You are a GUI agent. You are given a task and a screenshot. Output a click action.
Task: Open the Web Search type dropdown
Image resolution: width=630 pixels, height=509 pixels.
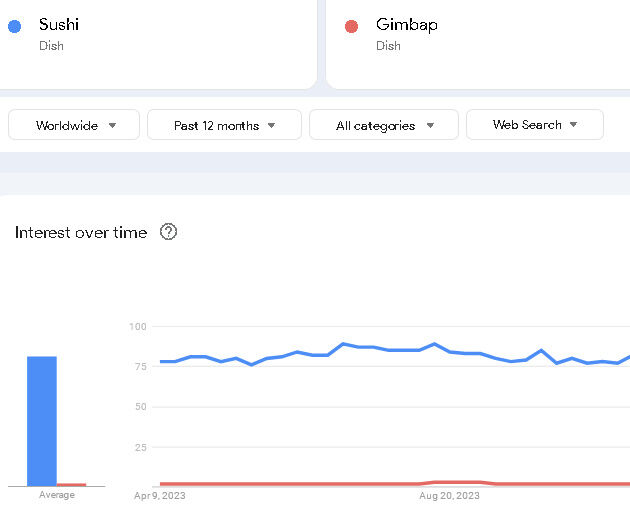pos(534,125)
